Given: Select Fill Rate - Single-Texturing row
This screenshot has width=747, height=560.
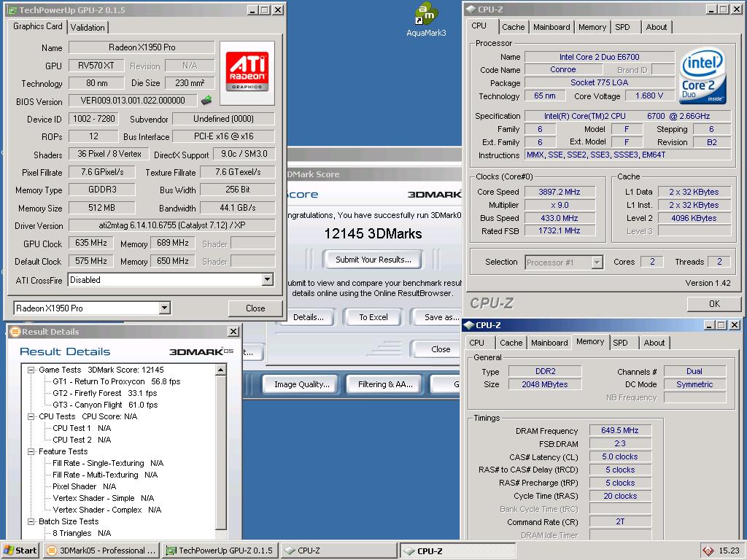Looking at the screenshot, I should click(x=108, y=463).
